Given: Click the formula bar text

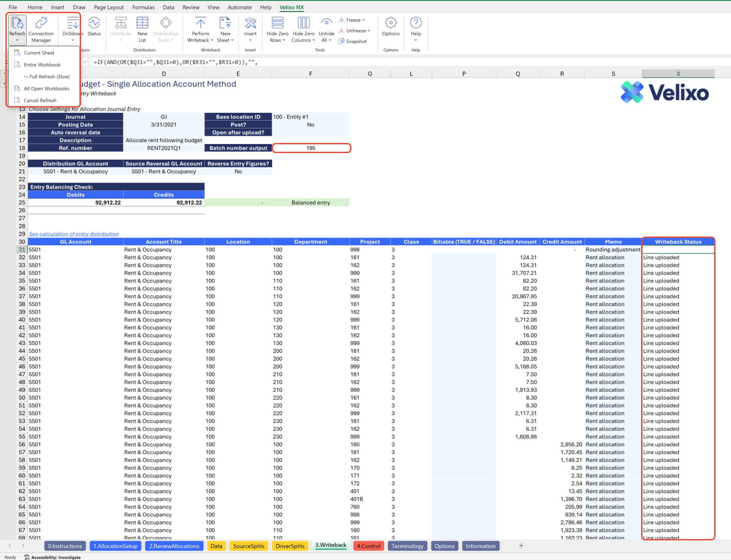Looking at the screenshot, I should [x=176, y=62].
